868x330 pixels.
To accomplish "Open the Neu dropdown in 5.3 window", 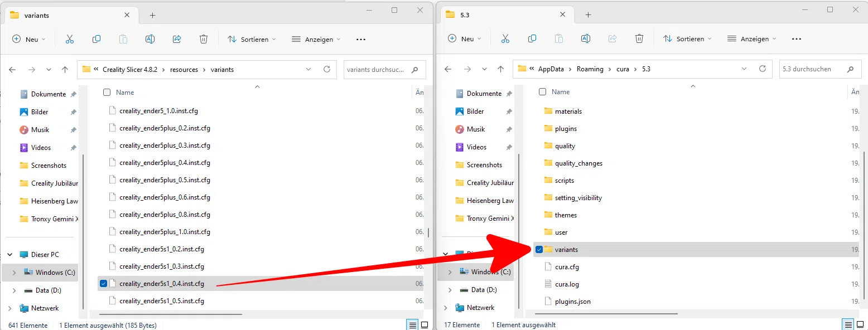I will point(465,38).
